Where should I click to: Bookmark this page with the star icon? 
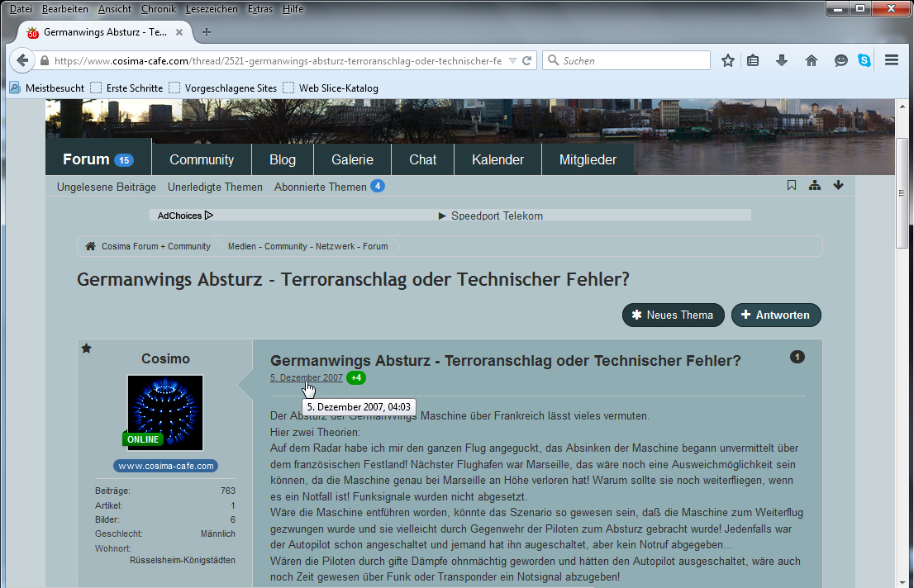tap(728, 60)
